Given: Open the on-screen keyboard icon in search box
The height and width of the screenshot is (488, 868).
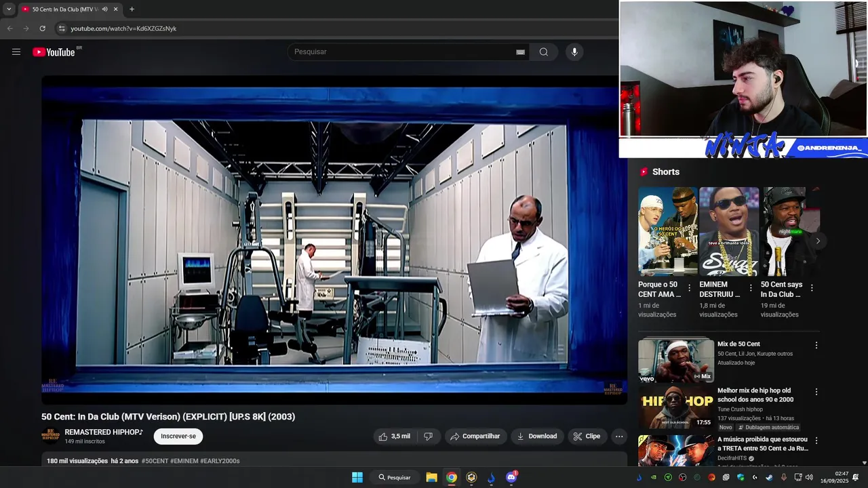Looking at the screenshot, I should (520, 52).
